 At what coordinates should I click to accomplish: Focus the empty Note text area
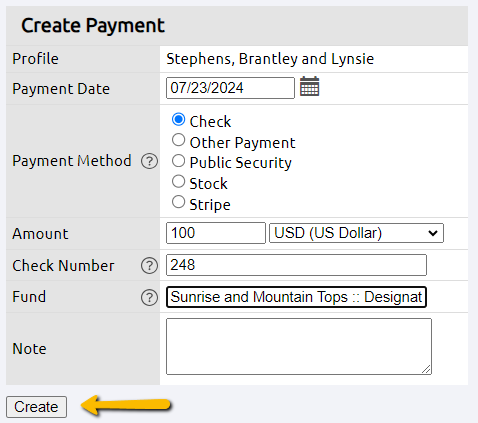point(299,346)
